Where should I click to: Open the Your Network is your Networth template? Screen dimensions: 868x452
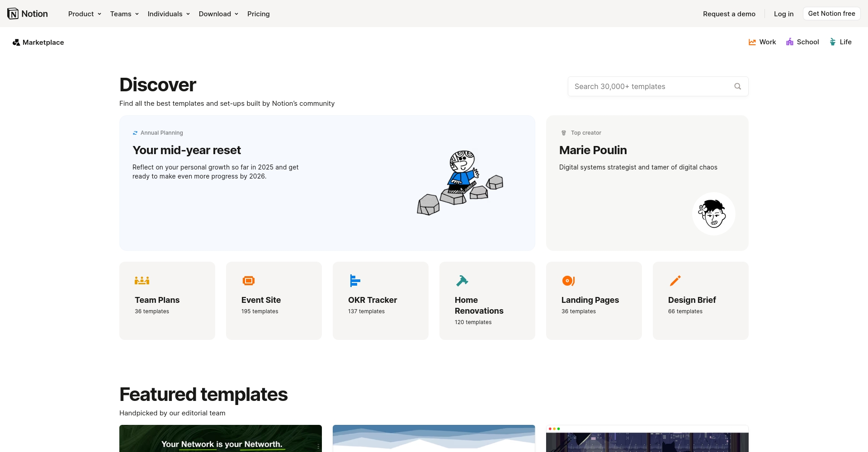point(221,438)
